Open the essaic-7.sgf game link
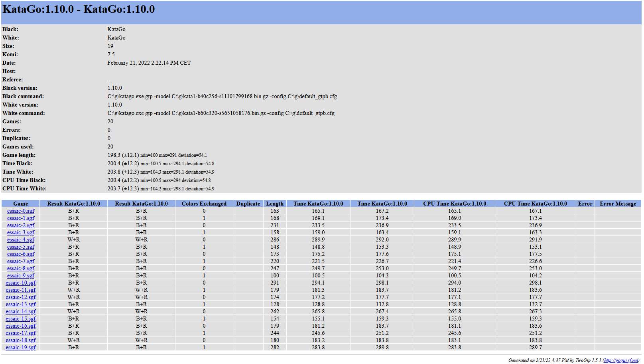 pos(21,261)
